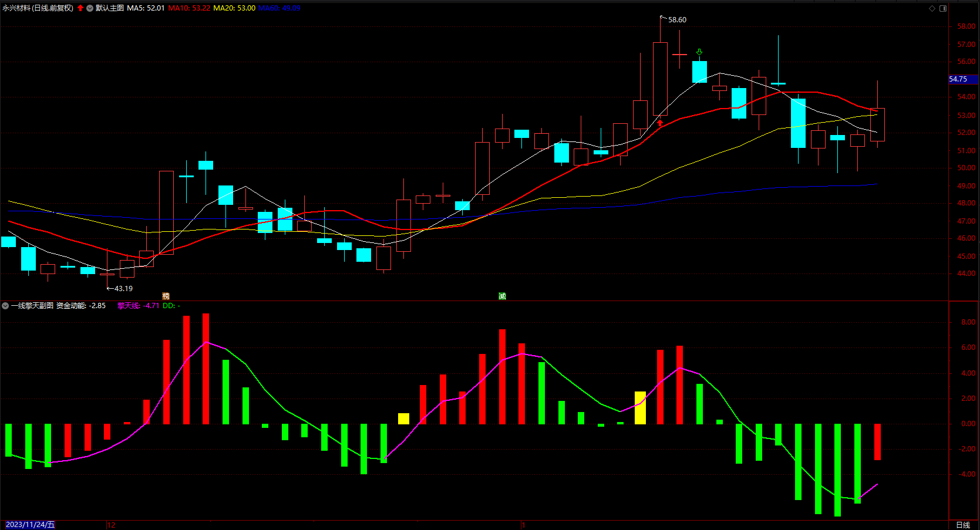The width and height of the screenshot is (980, 530).
Task: Click the 一线擎天副图 label
Action: coord(32,306)
